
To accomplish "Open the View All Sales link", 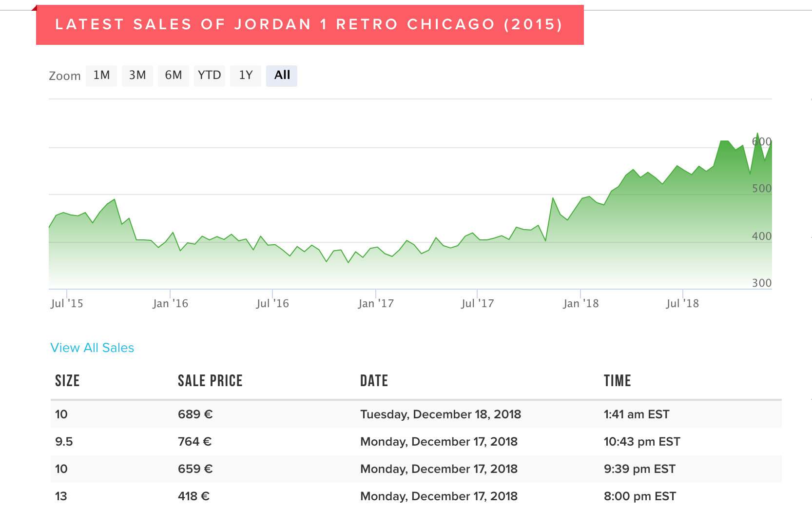I will (x=92, y=348).
